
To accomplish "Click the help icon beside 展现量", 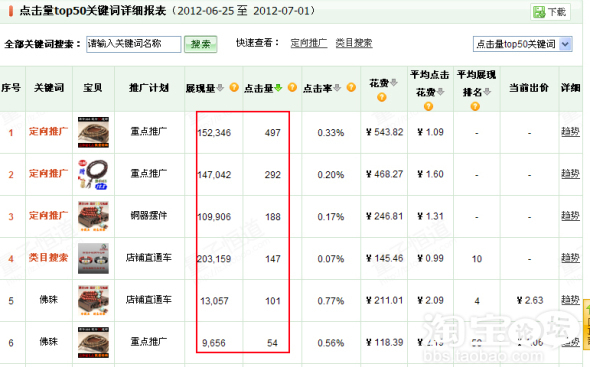I will pos(234,87).
